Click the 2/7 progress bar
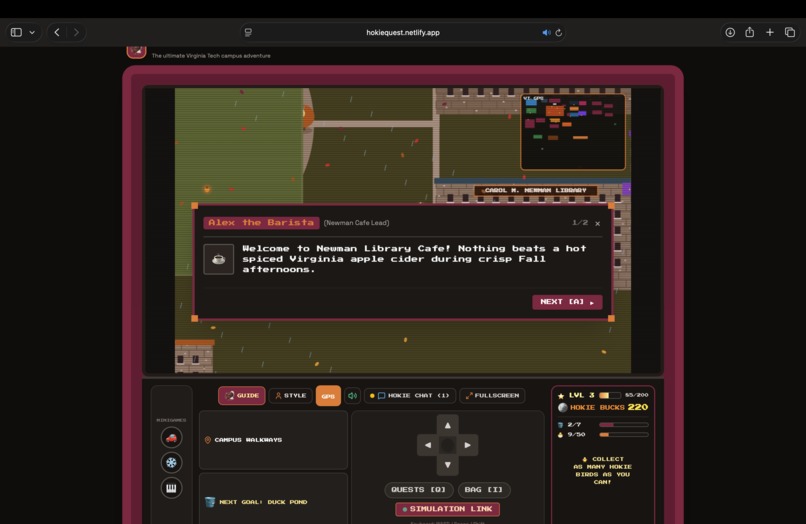 click(624, 425)
